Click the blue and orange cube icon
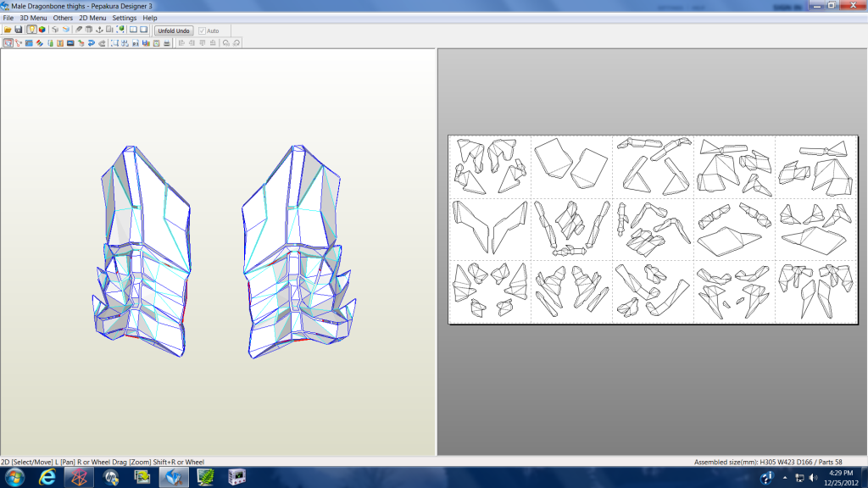868x488 pixels. [66, 30]
